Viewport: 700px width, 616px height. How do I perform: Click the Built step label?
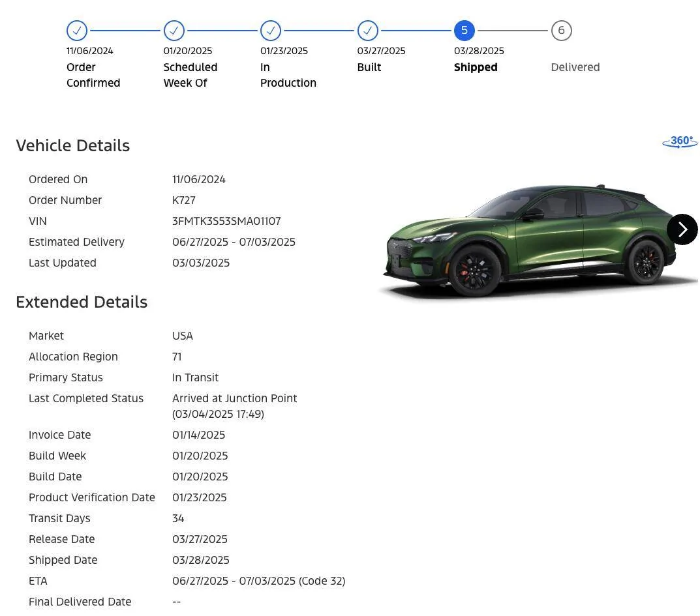369,67
